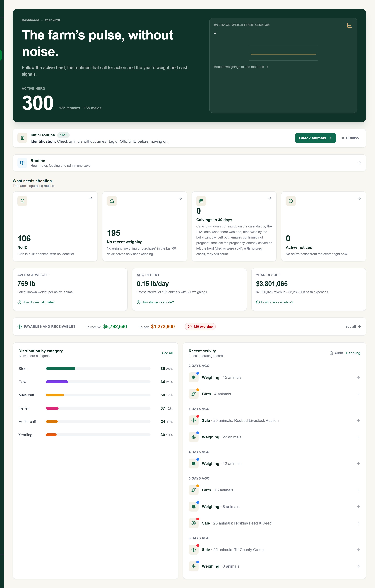This screenshot has height=588, width=375.
Task: Open arrow for Hoskins Feed & Seed sale
Action: (358, 523)
